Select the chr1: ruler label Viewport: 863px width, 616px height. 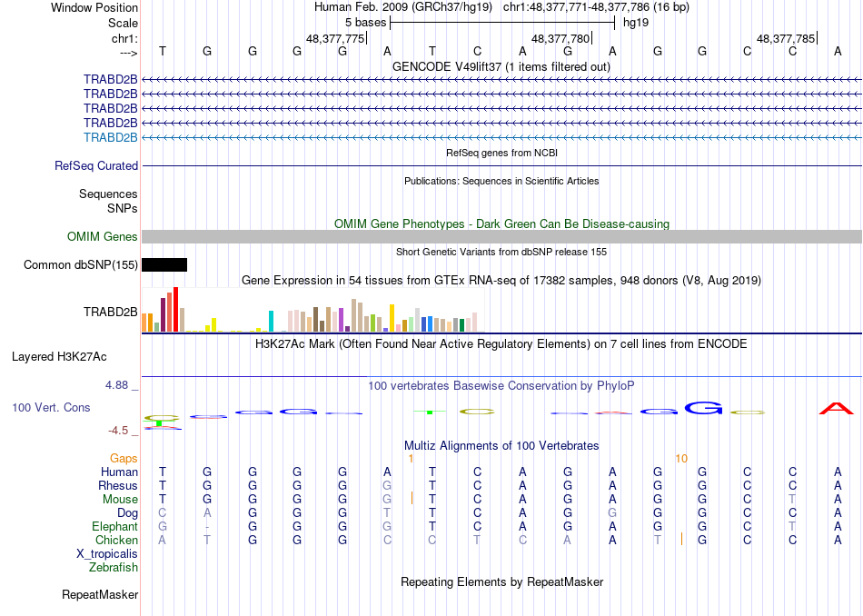point(124,38)
